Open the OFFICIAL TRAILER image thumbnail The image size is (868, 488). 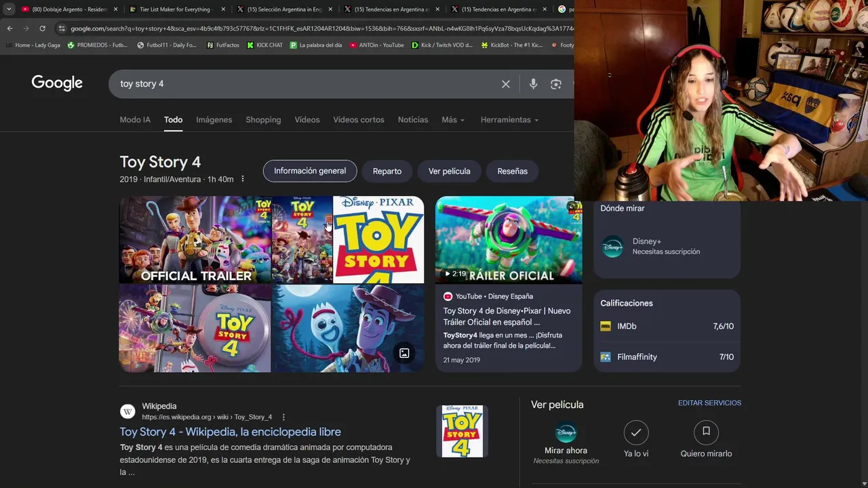coord(195,240)
